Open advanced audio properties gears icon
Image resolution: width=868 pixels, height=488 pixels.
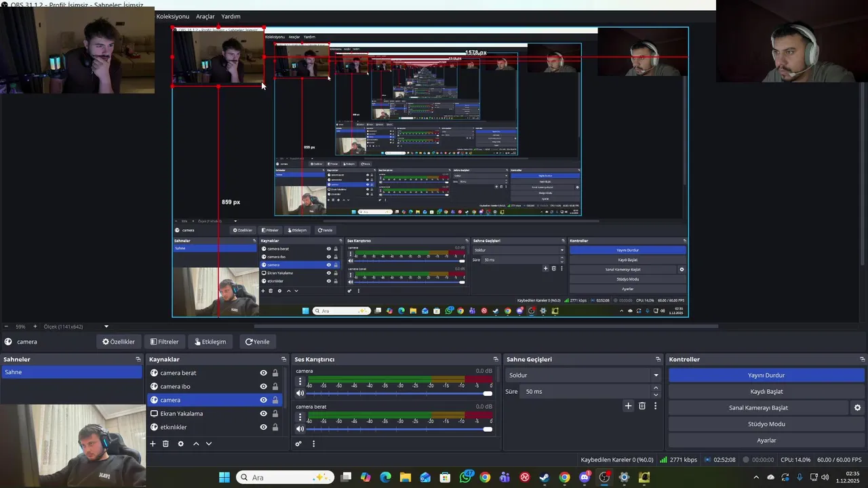coord(298,444)
